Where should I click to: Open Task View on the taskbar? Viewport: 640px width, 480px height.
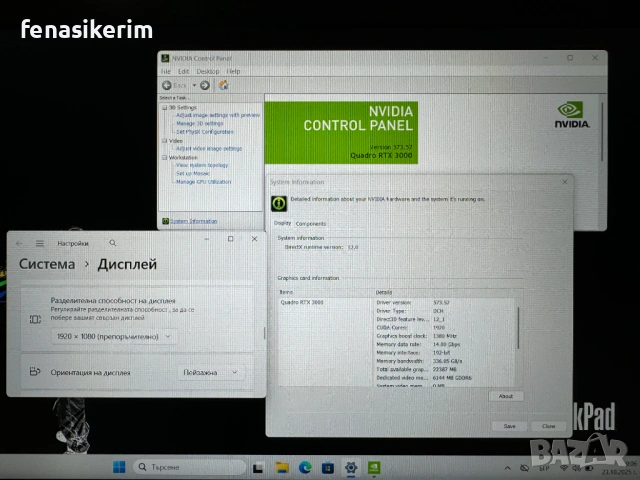(x=258, y=468)
